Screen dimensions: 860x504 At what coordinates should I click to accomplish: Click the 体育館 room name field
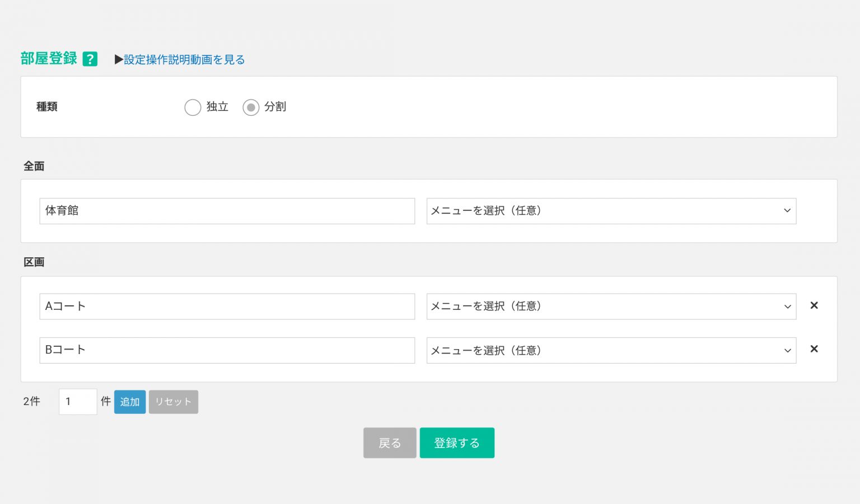click(x=227, y=211)
